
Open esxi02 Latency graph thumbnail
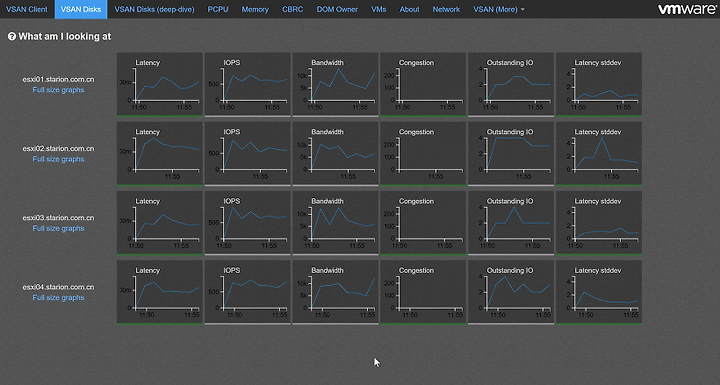pyautogui.click(x=160, y=153)
